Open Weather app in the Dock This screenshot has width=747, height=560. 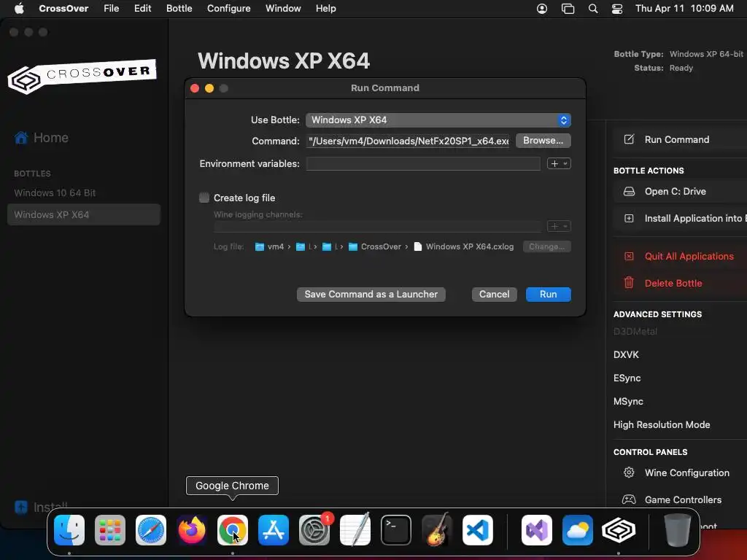pyautogui.click(x=578, y=530)
